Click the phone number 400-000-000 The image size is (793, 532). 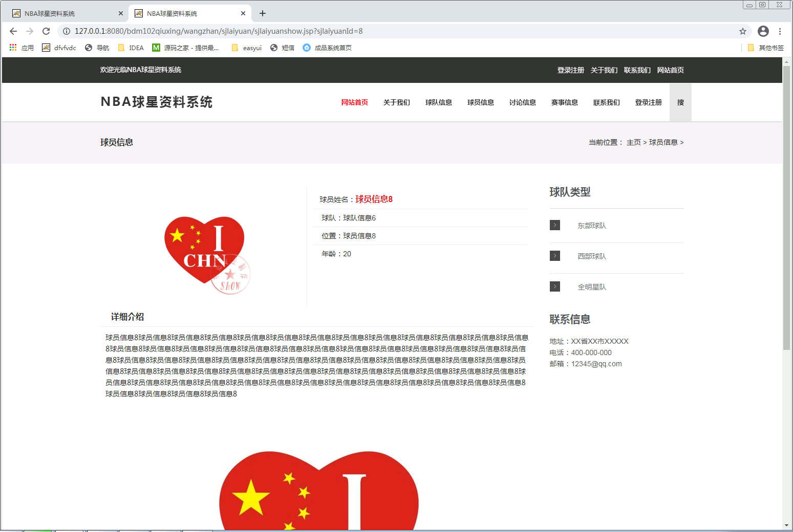pyautogui.click(x=591, y=352)
